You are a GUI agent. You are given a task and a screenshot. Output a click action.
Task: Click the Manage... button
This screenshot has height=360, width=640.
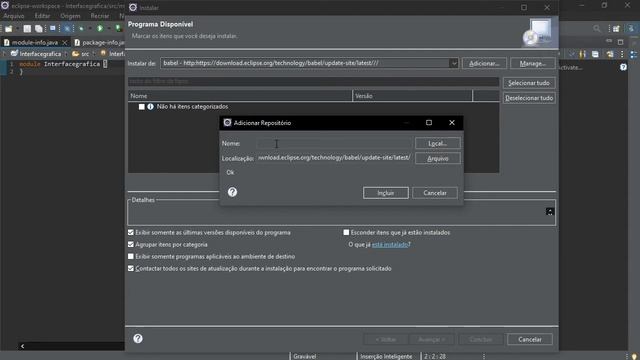tap(533, 63)
